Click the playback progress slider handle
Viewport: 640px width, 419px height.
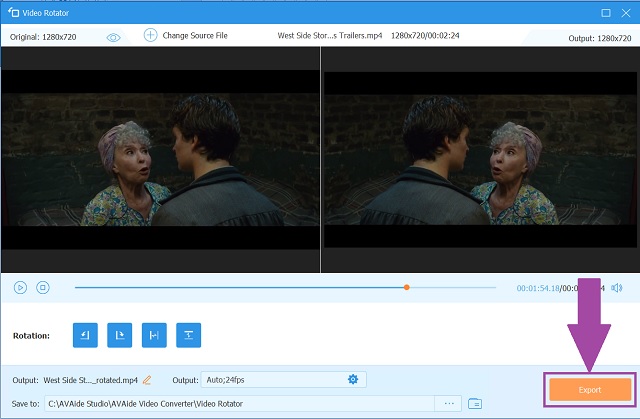(407, 288)
